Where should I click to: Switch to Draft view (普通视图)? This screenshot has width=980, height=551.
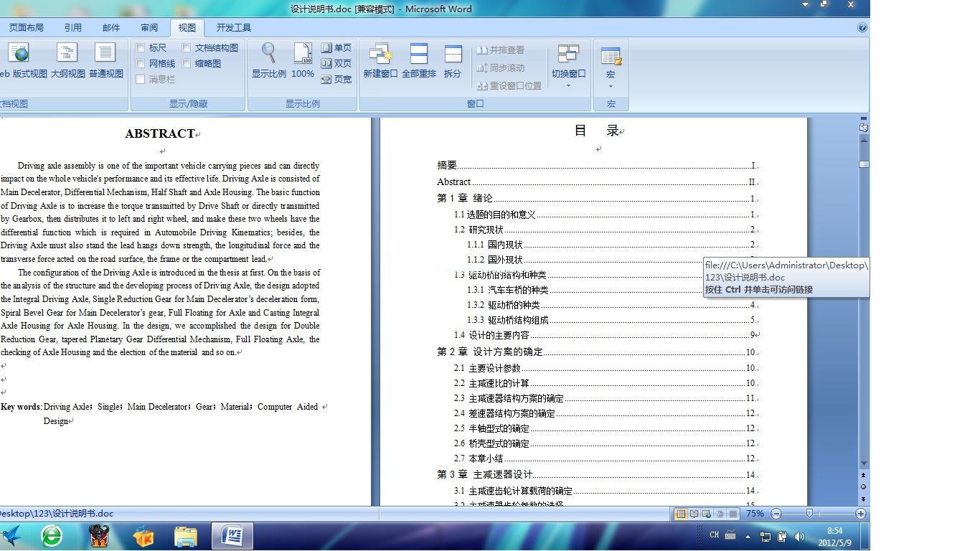click(106, 61)
